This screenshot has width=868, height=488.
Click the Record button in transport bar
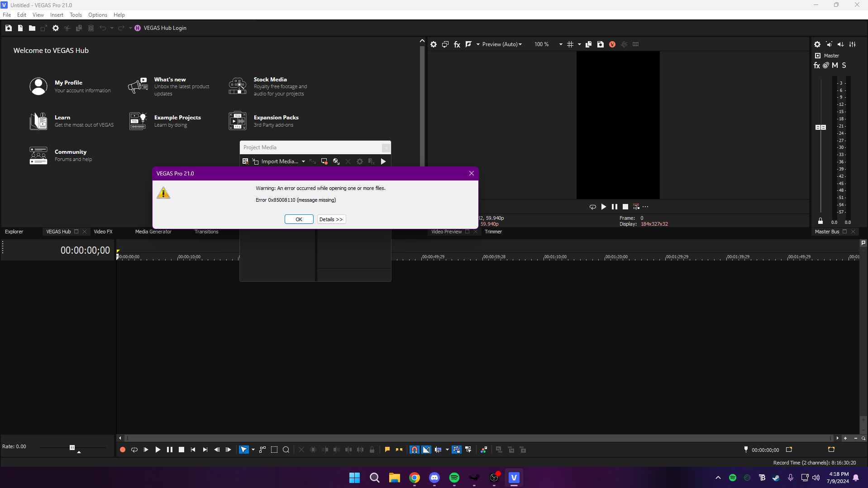coord(123,450)
